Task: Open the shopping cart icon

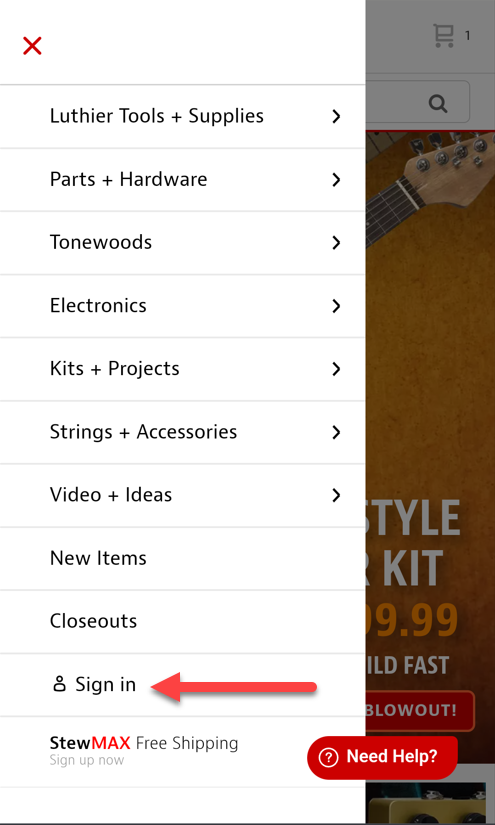Action: 444,36
